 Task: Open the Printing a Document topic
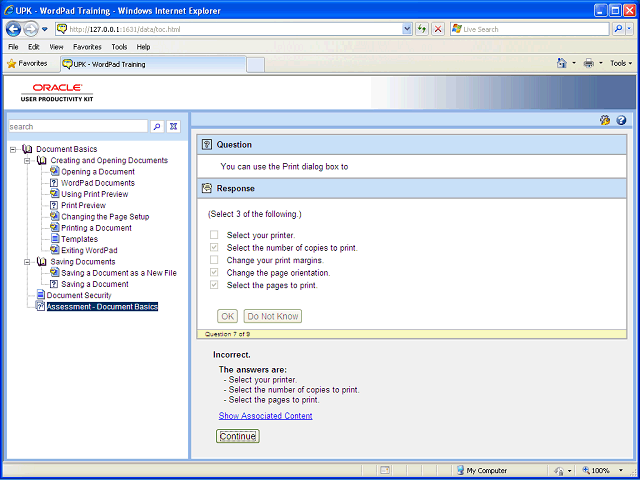96,228
